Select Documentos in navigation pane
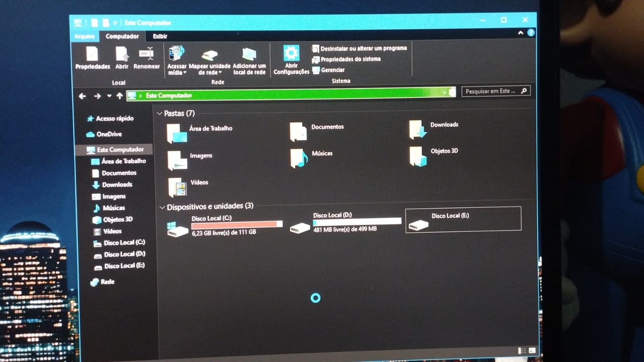Screen dimensions: 644x362 click(114, 173)
